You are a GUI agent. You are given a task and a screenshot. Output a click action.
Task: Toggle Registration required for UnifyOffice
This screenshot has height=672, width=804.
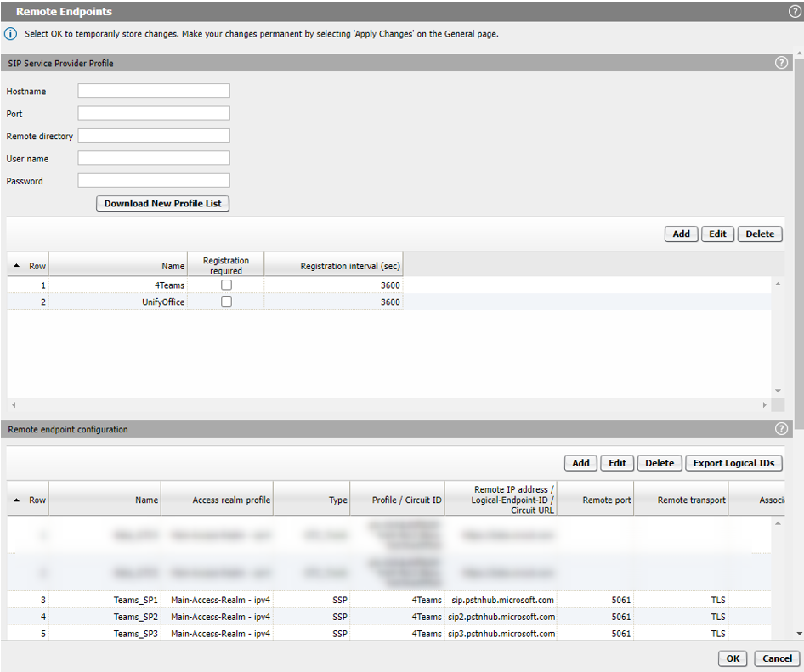pyautogui.click(x=226, y=302)
